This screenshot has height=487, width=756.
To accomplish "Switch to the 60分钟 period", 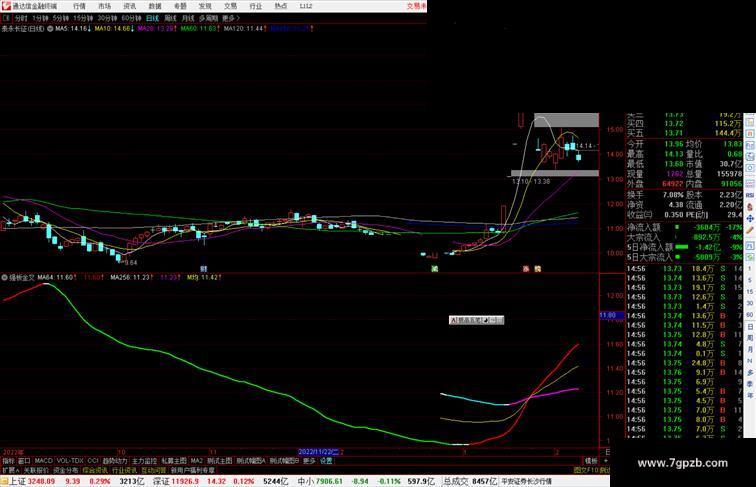I will tap(131, 18).
